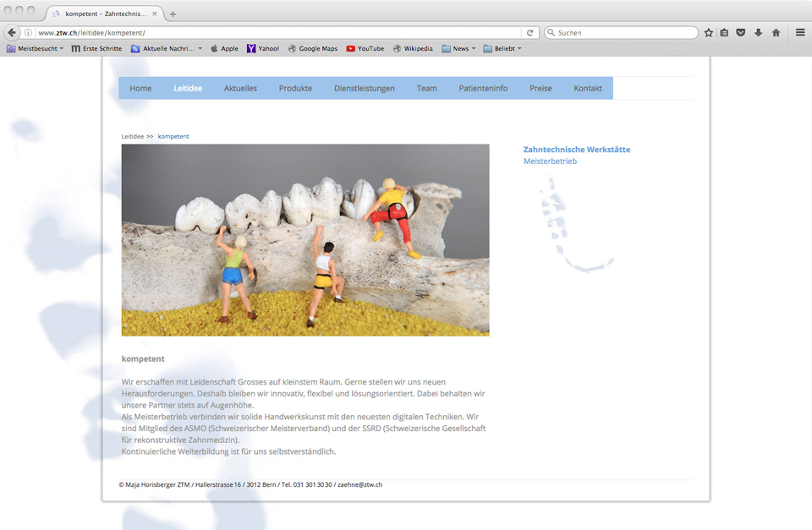This screenshot has height=530, width=812.
Task: Open the Dienstleistungen menu item
Action: (x=364, y=89)
